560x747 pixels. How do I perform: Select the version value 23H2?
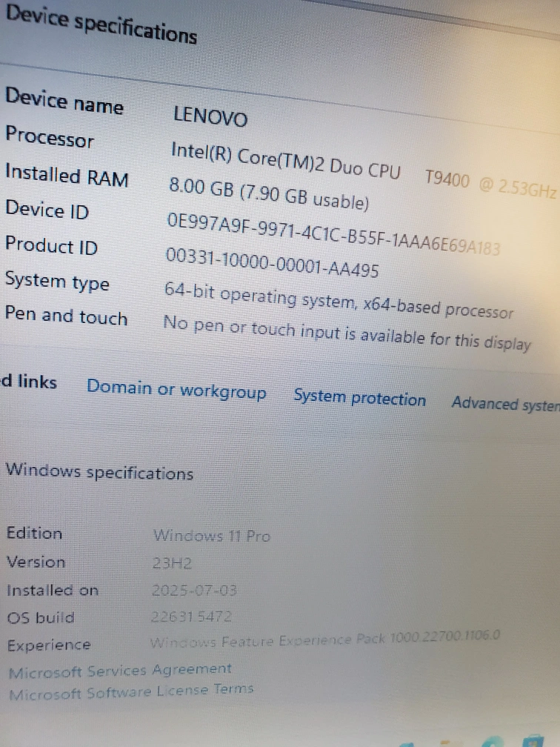(172, 563)
